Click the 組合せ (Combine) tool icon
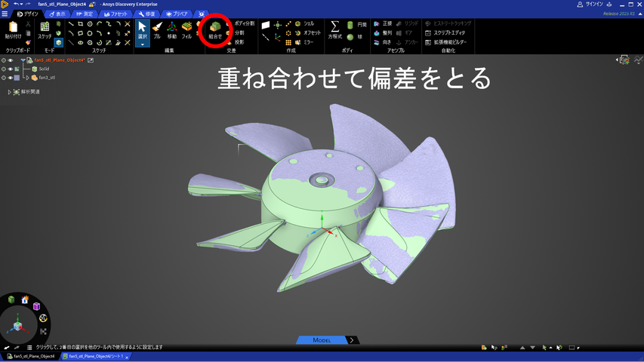Screen dimensions: 644x362 [215, 30]
